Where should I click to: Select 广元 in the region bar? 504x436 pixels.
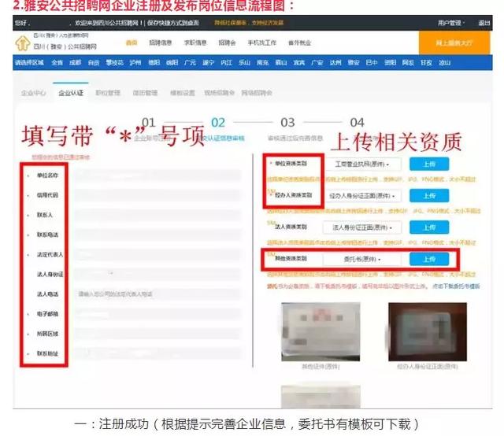point(190,63)
